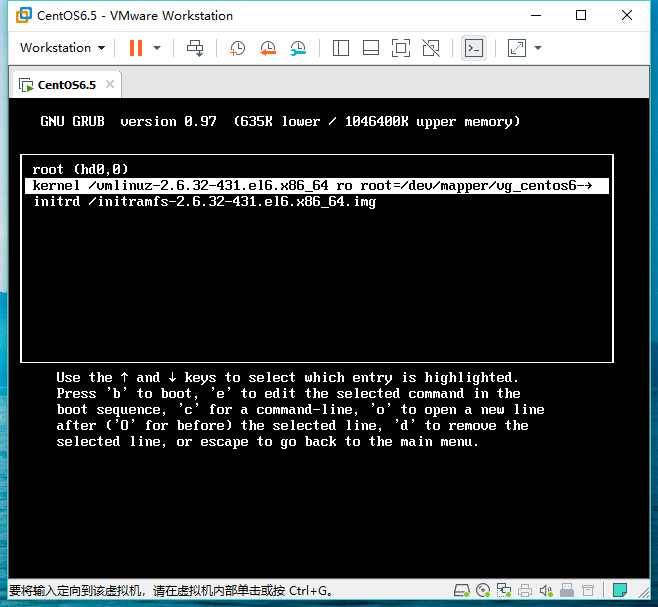Revert the VM to its previous snapshot
Viewport: 658px width, 607px height.
pos(268,48)
